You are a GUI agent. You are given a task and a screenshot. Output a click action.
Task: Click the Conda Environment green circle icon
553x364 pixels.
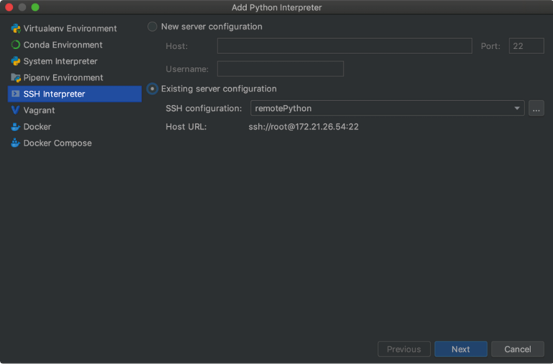(16, 45)
